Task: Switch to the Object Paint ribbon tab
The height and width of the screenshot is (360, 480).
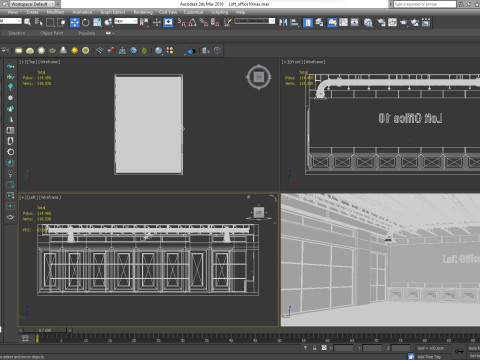Action: pos(52,33)
